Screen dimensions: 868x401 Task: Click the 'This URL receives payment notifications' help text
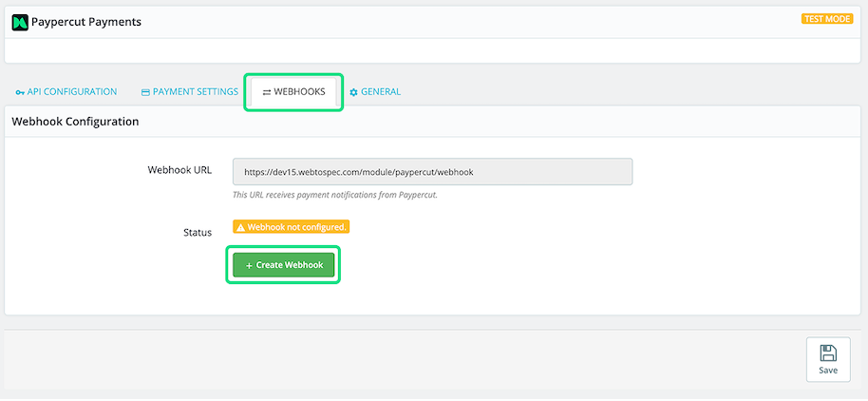[335, 195]
